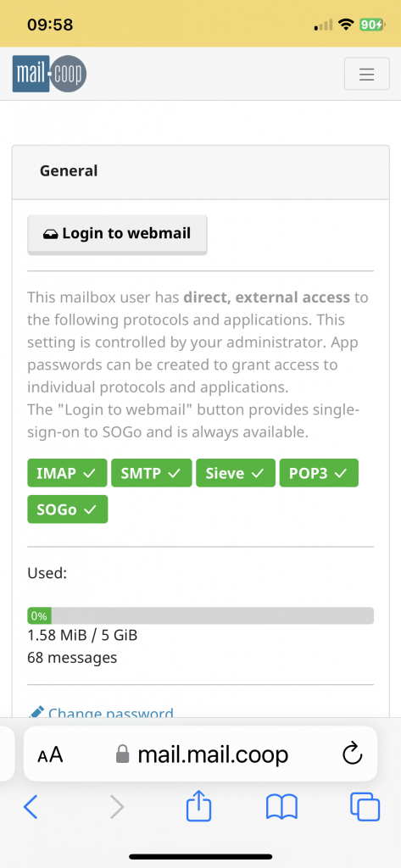Open the hamburger navigation menu

366,74
